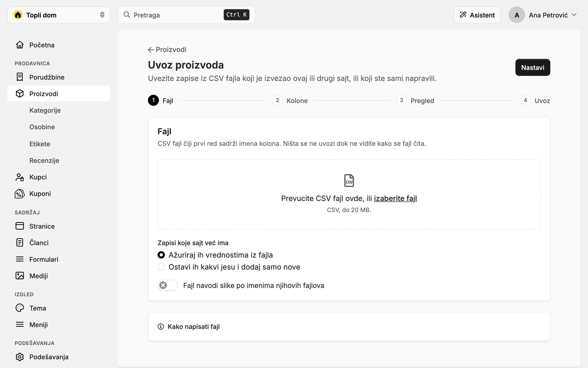Viewport: 588px width, 368px height.
Task: Go to step 3 Pregled
Action: point(415,100)
